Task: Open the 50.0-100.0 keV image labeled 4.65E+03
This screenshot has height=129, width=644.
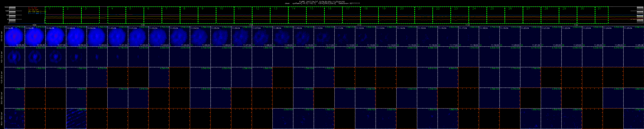Action: [x=14, y=119]
